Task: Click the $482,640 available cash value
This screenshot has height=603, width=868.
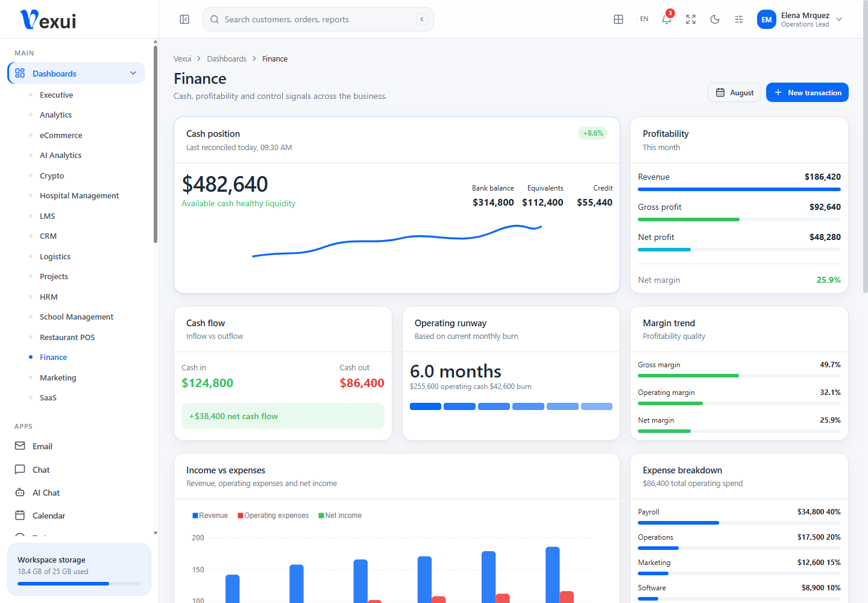Action: click(x=225, y=184)
